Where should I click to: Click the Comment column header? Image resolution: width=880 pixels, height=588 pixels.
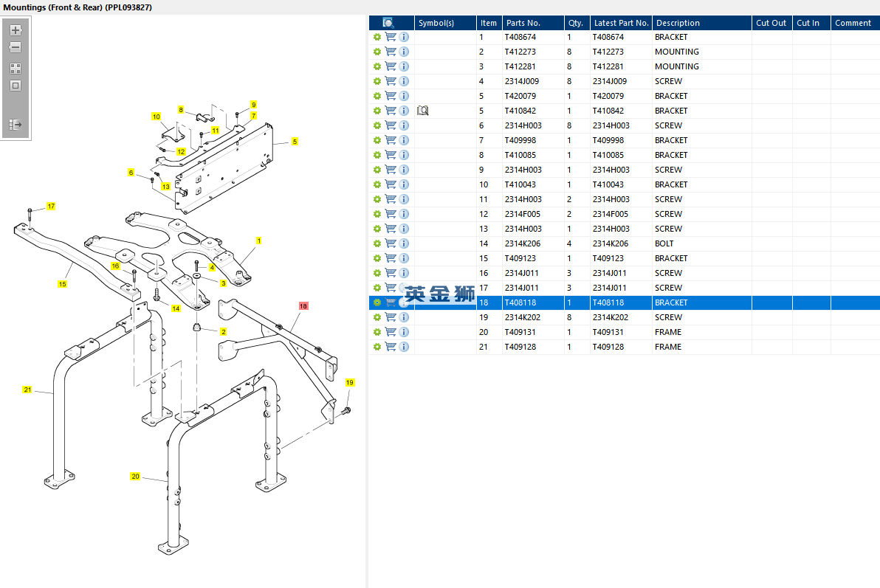tap(856, 23)
